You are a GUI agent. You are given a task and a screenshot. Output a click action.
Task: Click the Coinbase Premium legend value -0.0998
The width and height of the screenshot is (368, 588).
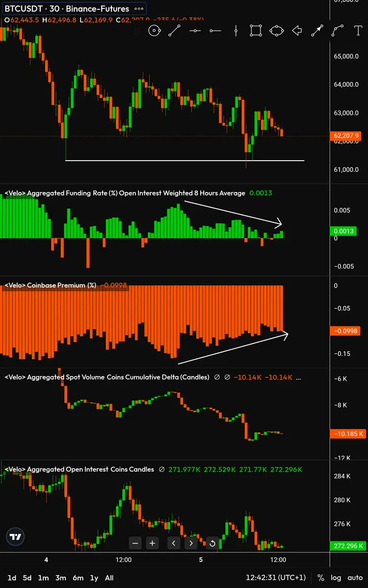(113, 285)
